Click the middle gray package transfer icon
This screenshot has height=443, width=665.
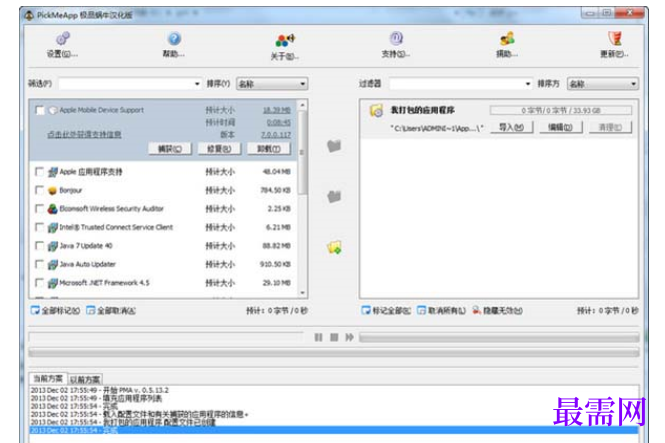[334, 196]
